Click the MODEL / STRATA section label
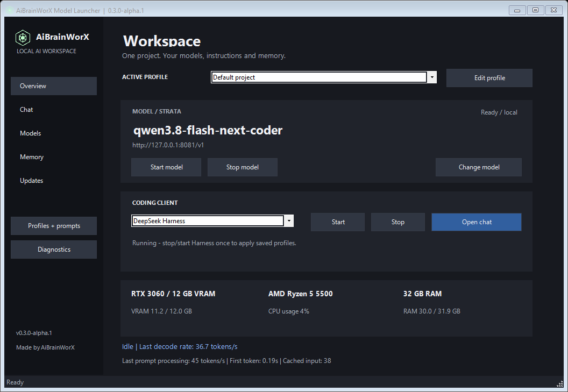 [x=157, y=111]
